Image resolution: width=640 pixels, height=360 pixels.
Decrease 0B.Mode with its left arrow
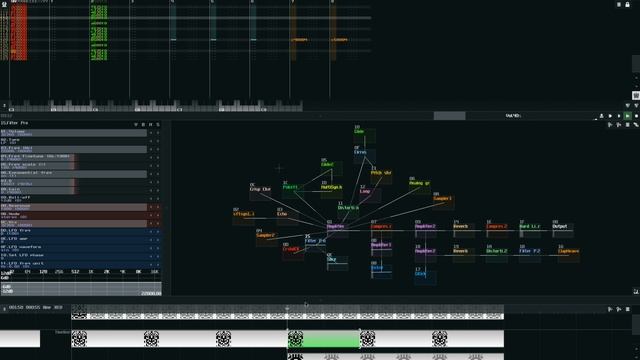click(x=151, y=215)
